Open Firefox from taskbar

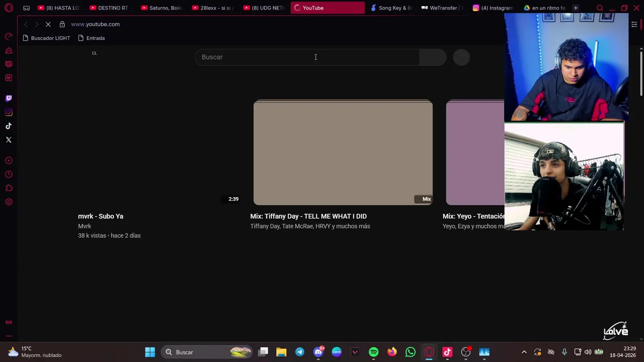(x=392, y=352)
